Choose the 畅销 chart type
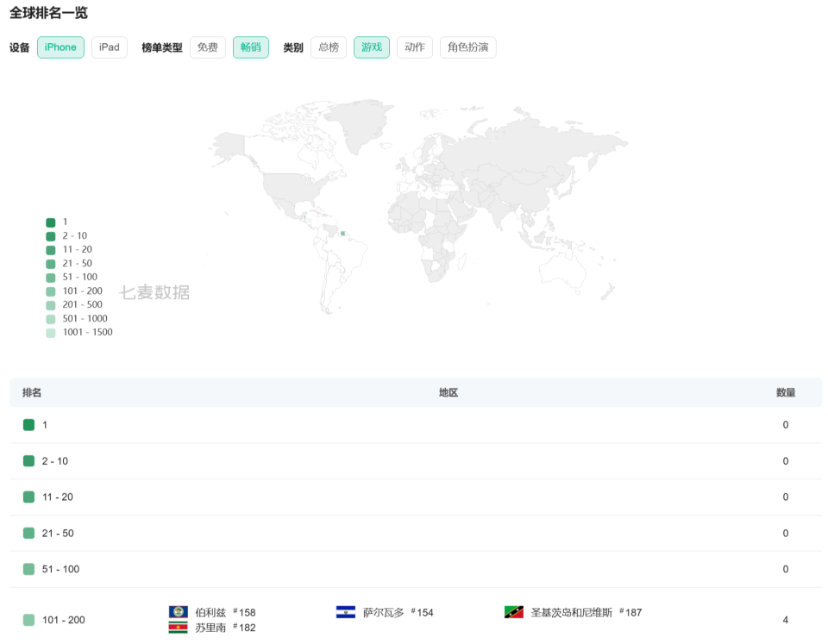Image resolution: width=828 pixels, height=644 pixels. (x=251, y=47)
